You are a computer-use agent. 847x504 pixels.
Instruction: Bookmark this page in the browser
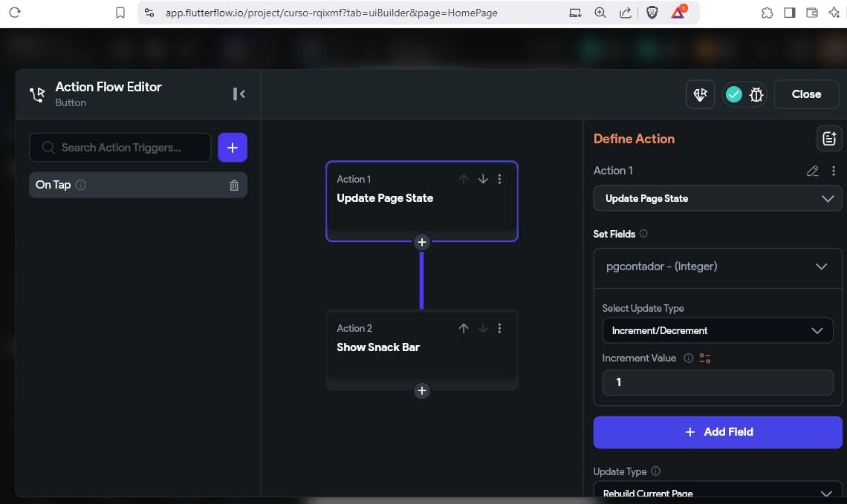120,13
